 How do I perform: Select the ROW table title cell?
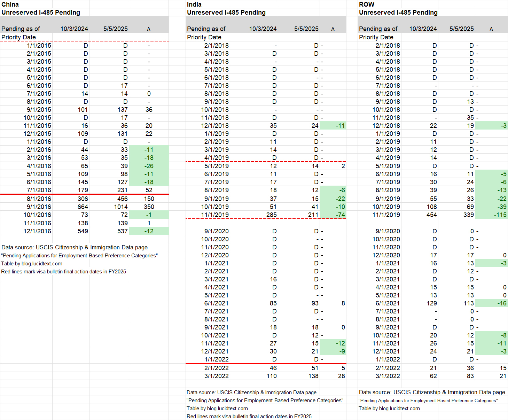(x=367, y=5)
